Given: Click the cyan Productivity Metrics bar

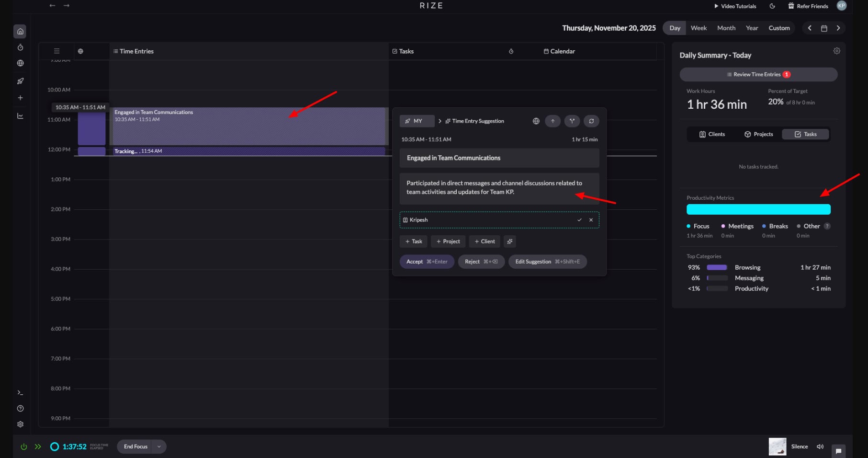Looking at the screenshot, I should [x=758, y=209].
